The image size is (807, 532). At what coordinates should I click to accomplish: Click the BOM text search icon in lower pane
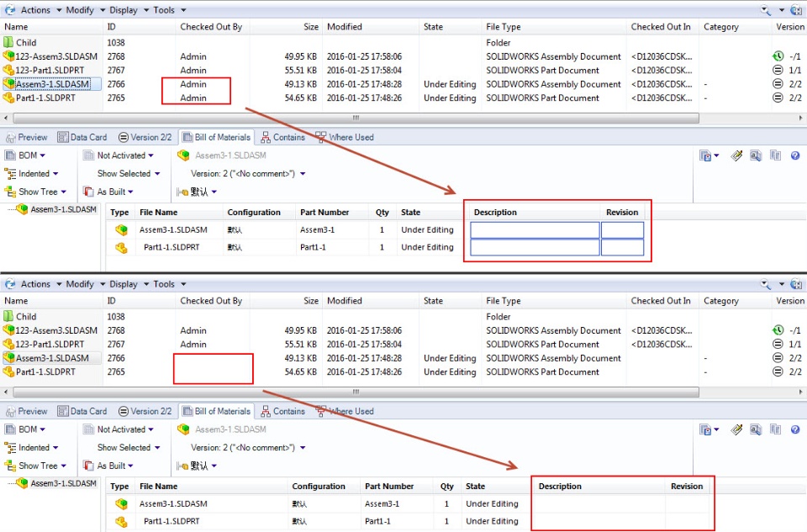click(x=756, y=429)
